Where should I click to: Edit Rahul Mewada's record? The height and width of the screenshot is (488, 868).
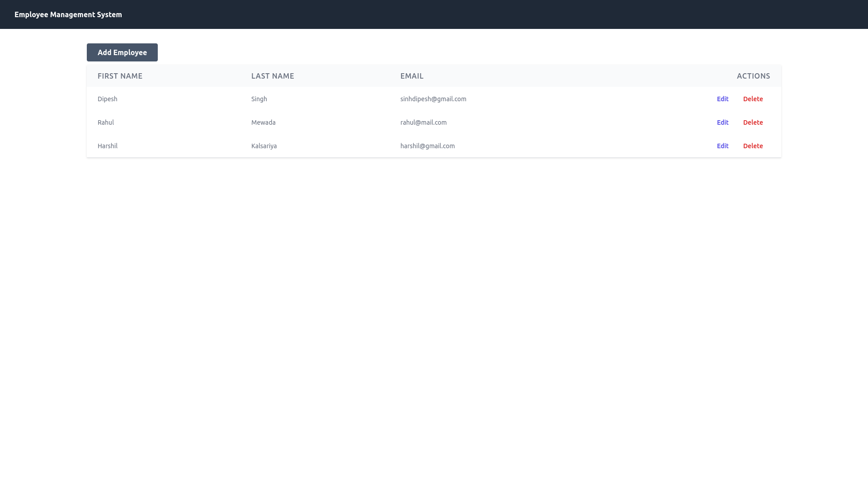coord(722,122)
